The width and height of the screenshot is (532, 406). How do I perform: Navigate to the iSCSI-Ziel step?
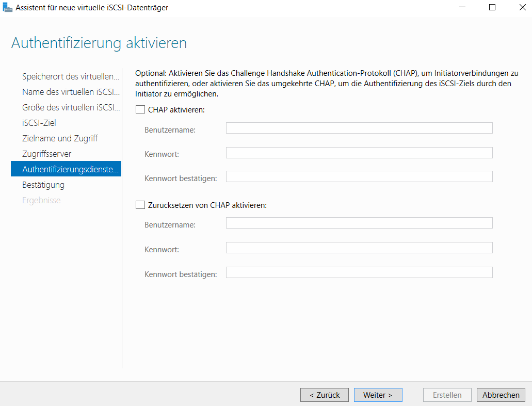click(x=39, y=123)
